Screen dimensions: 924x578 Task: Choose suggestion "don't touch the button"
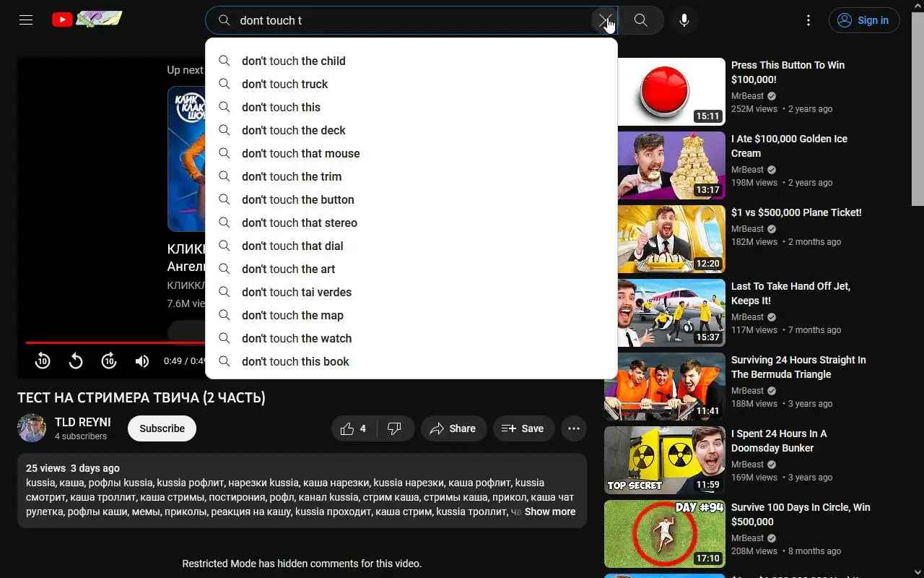tap(411, 199)
